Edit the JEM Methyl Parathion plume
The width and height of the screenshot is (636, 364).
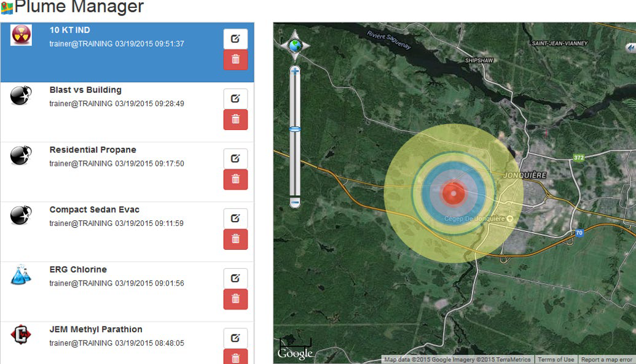click(235, 338)
